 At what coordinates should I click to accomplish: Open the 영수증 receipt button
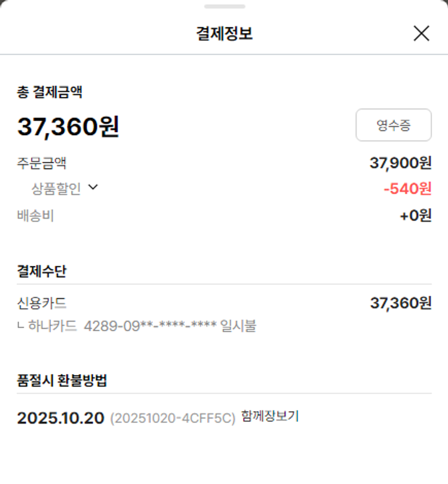click(393, 125)
